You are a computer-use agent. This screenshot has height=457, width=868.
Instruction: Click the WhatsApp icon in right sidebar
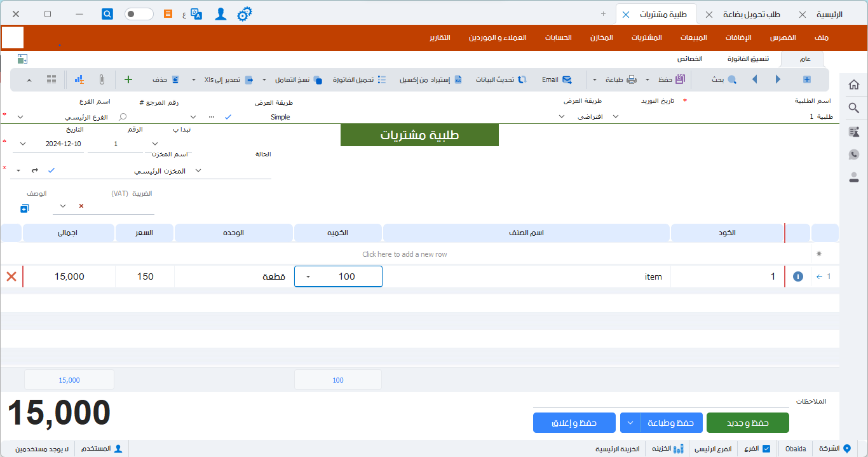[x=853, y=154]
